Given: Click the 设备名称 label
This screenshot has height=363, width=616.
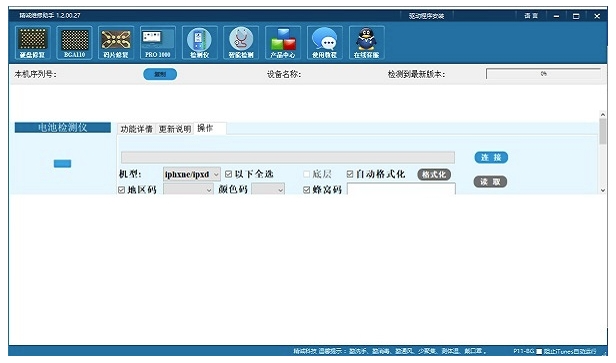Looking at the screenshot, I should (x=284, y=74).
